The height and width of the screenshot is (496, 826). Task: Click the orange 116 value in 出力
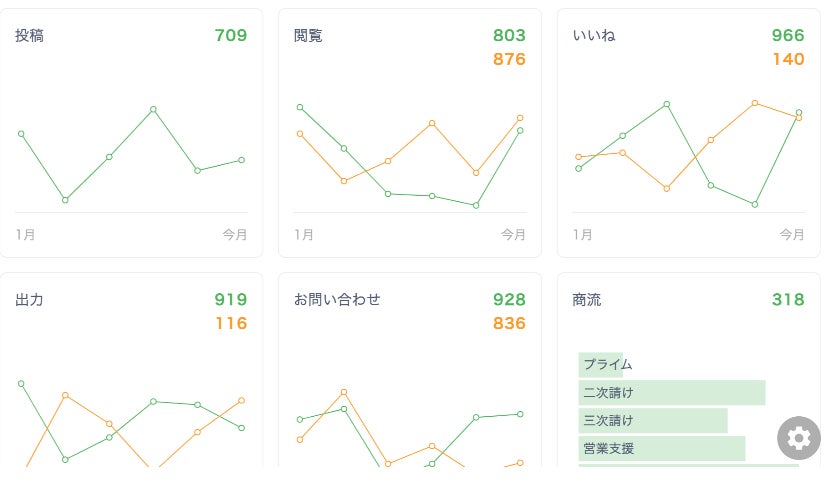point(230,323)
